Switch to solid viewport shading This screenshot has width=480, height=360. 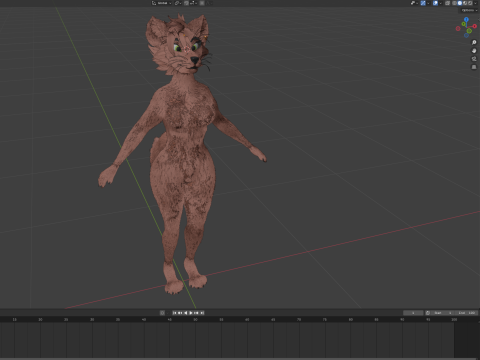460,3
